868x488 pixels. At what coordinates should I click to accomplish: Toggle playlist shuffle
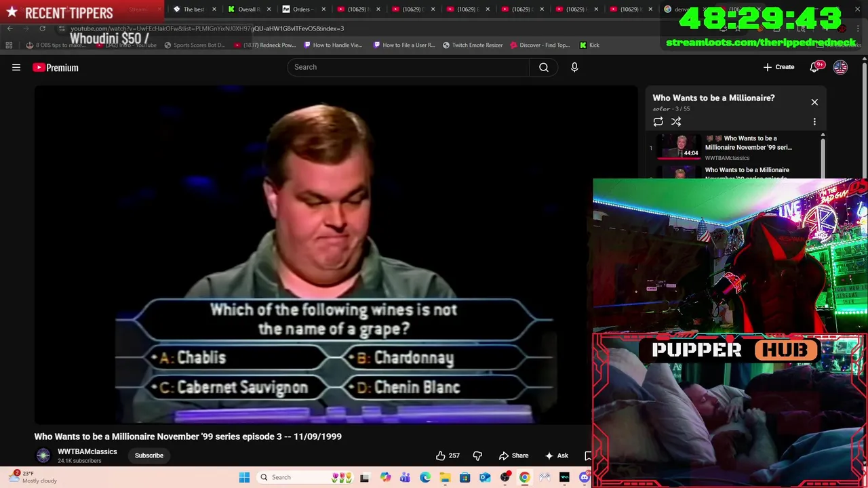tap(676, 122)
